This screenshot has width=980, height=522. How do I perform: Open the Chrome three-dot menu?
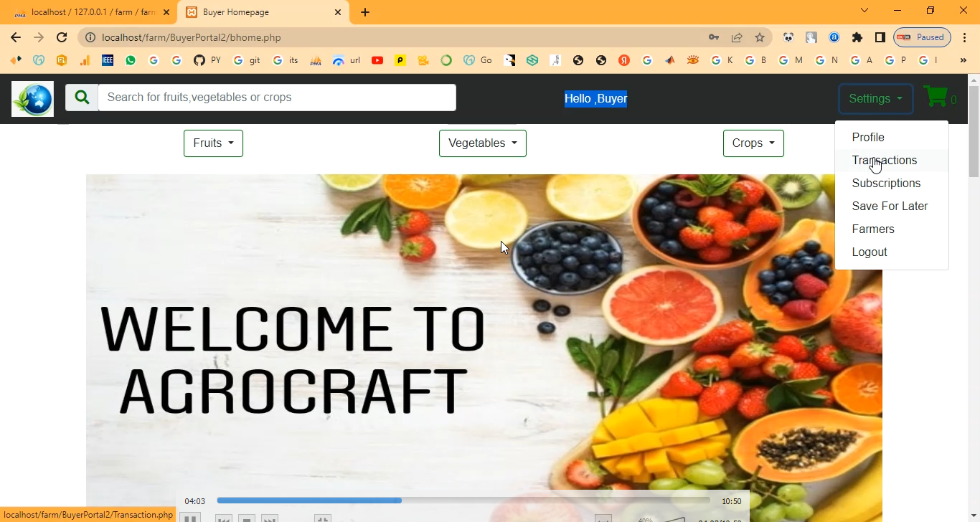[x=965, y=37]
